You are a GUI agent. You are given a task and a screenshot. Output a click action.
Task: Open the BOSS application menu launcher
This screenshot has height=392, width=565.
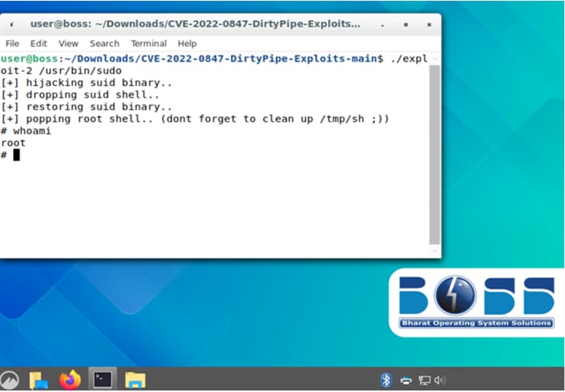point(8,379)
